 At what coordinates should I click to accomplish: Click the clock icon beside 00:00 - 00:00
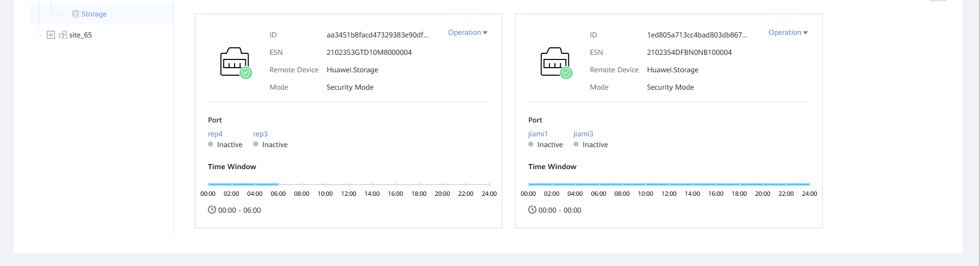(532, 210)
